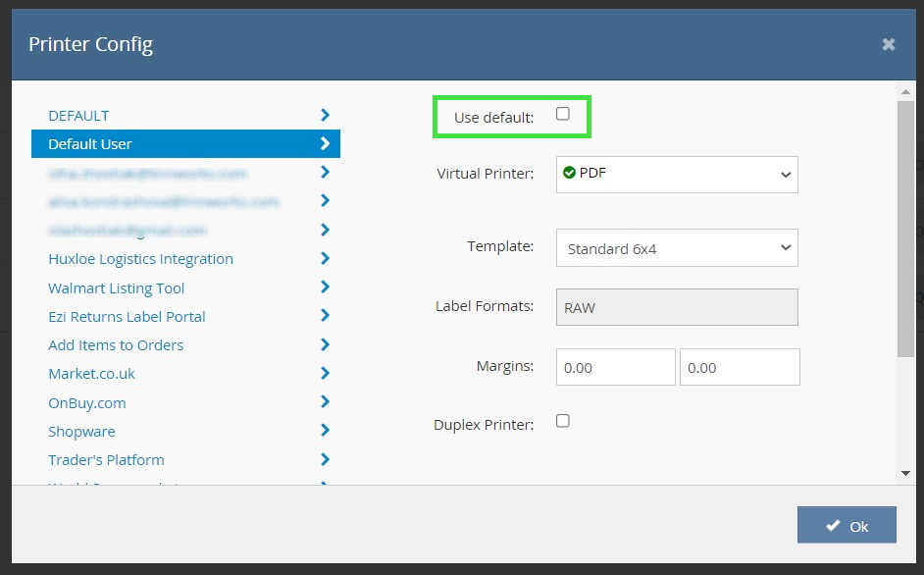924x575 pixels.
Task: Click the arrow next to Add Items to Orders
Action: [325, 344]
